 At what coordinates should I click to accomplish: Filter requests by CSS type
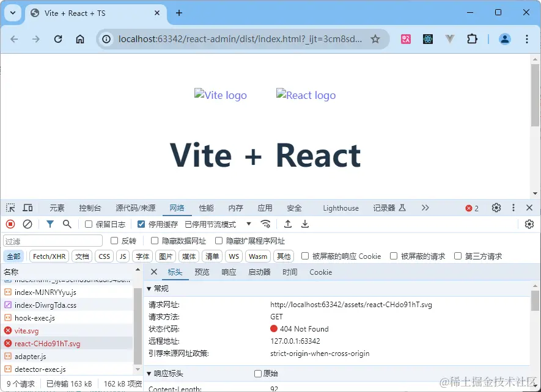pos(104,256)
